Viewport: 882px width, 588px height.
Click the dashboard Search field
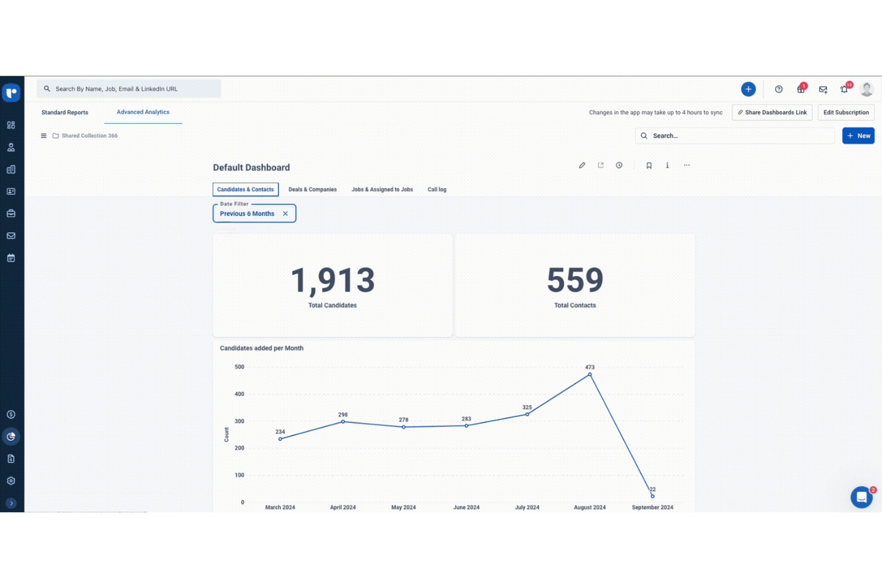[x=735, y=136]
